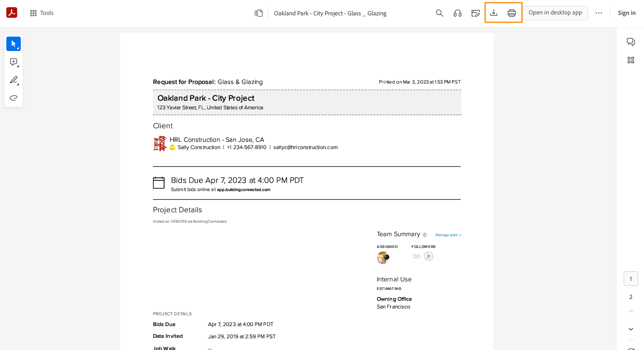Select the Selection arrow tool
The height and width of the screenshot is (350, 644).
coord(13,44)
